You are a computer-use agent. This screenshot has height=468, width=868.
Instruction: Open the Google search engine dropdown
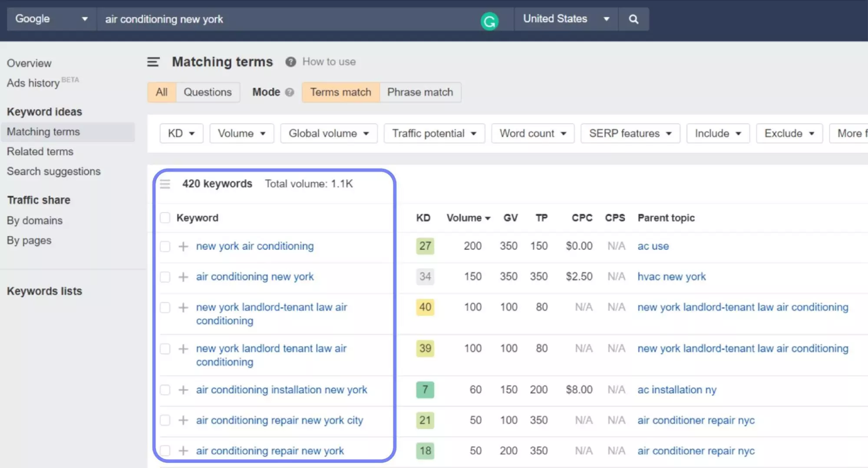[x=52, y=19]
